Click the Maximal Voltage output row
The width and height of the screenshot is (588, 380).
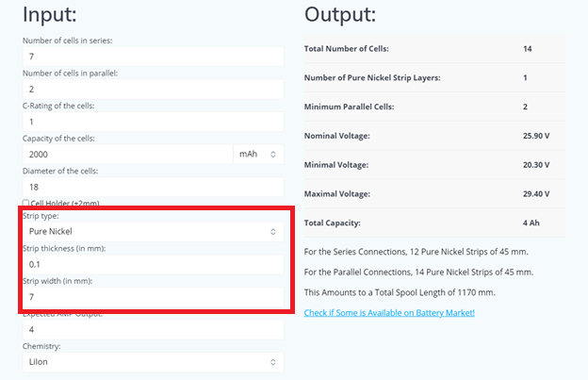(x=433, y=194)
